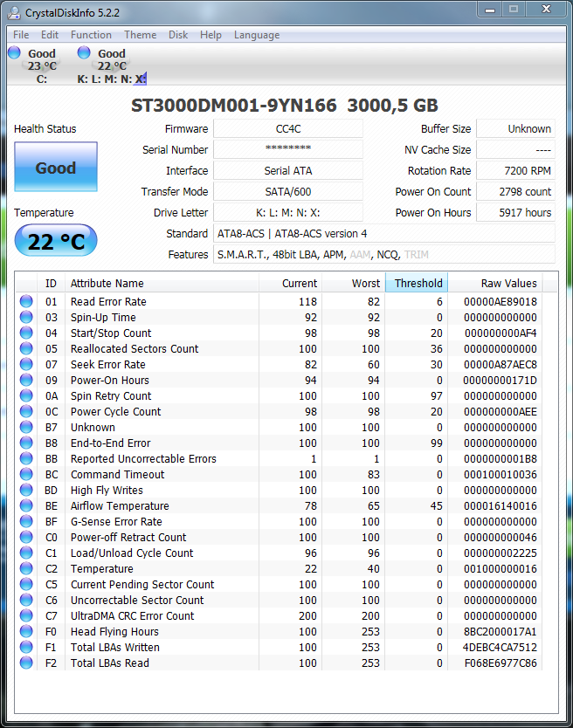
Task: Click the Transfer Mode field SATA/600
Action: 288,192
